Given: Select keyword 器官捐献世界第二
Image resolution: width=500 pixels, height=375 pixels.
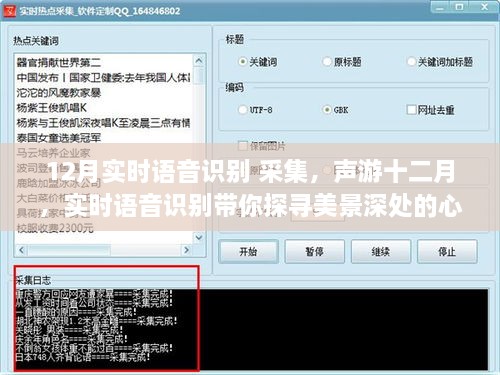Looking at the screenshot, I should tap(59, 62).
